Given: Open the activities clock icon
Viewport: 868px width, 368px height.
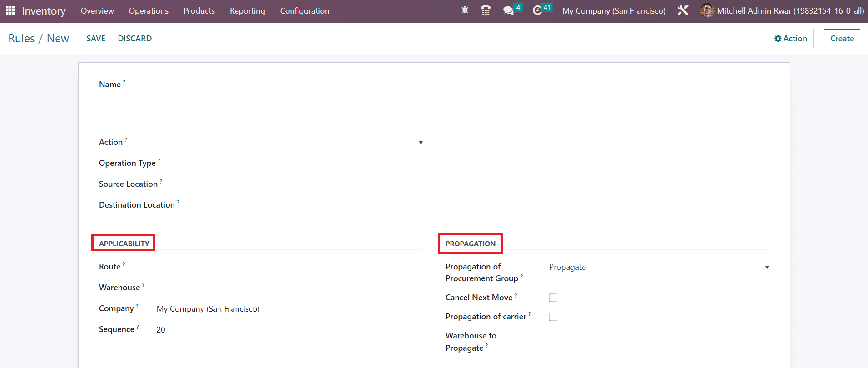Looking at the screenshot, I should click(x=537, y=10).
